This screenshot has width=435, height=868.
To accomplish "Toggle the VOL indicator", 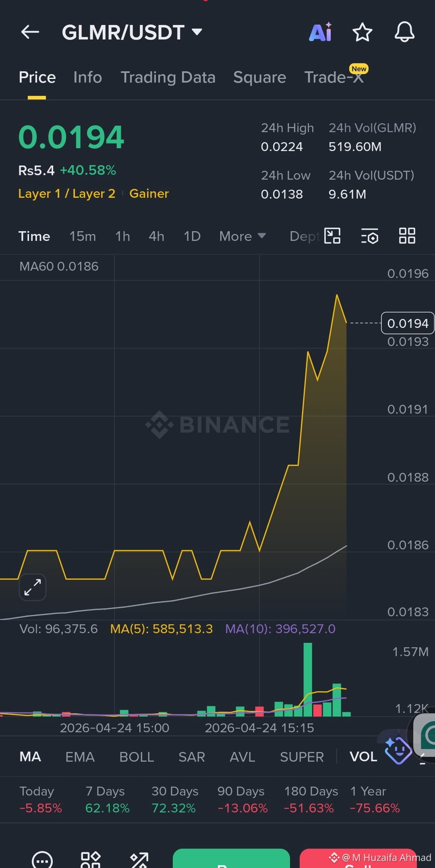I will [363, 757].
